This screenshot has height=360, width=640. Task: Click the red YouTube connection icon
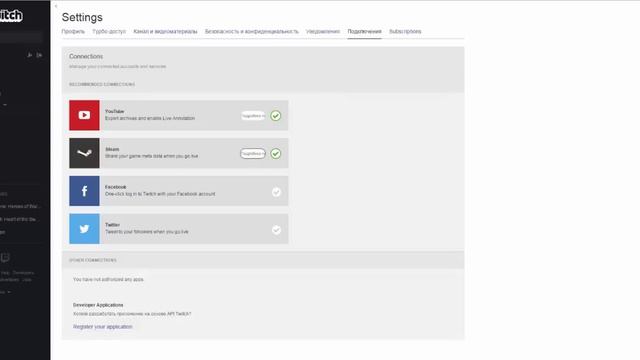click(x=84, y=115)
